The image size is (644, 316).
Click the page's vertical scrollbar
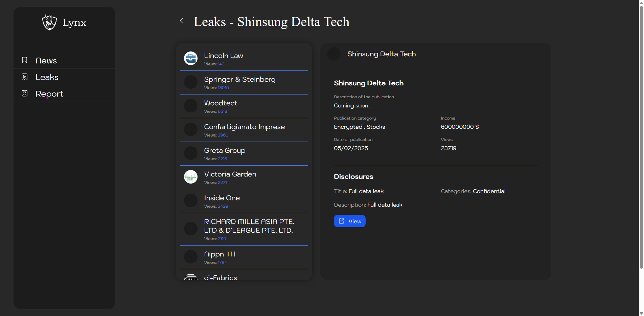(641, 135)
